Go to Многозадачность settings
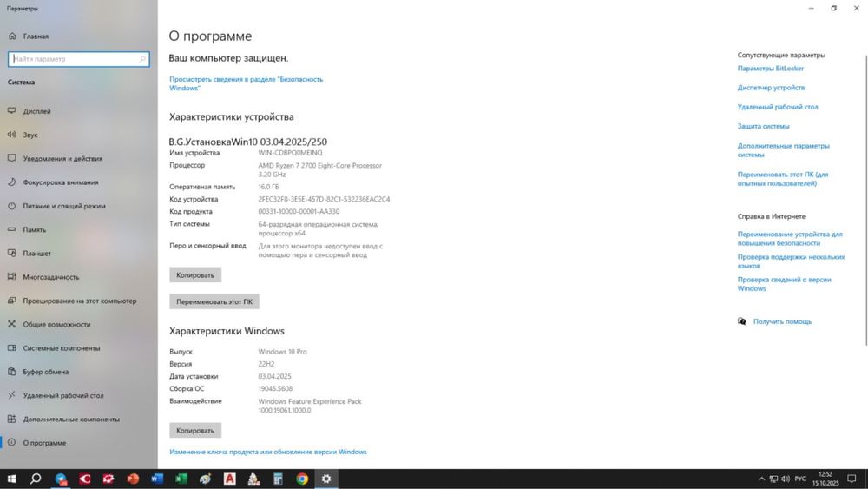 (x=51, y=277)
